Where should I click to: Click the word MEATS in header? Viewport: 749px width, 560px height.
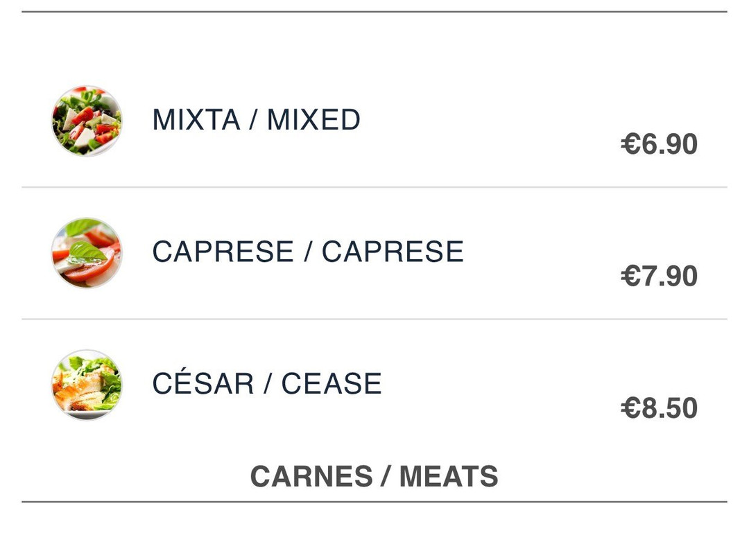(449, 476)
